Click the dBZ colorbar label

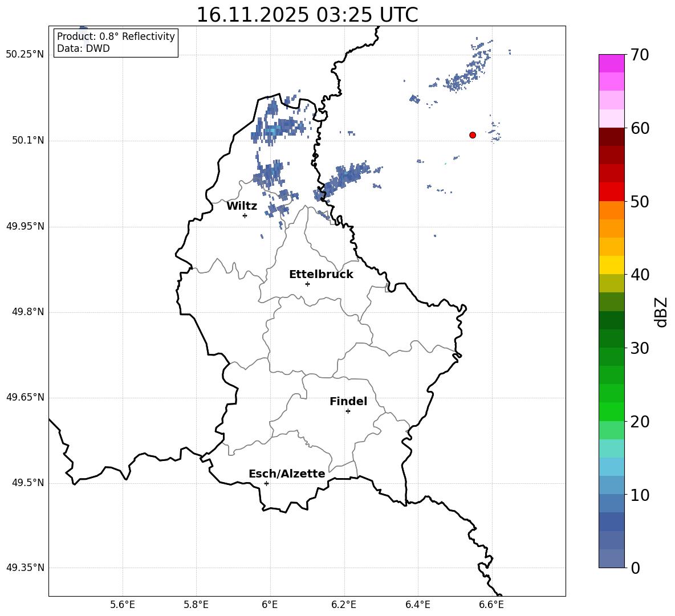click(x=661, y=312)
